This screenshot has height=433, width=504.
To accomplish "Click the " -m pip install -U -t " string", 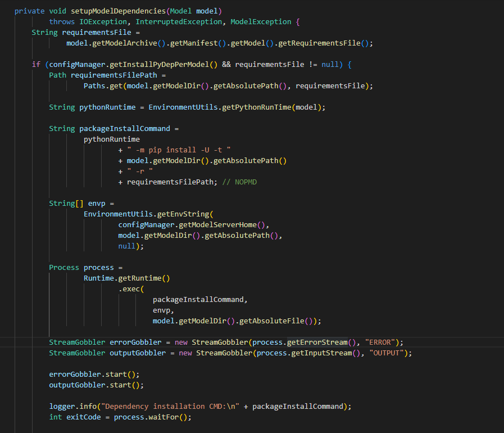I will [179, 150].
